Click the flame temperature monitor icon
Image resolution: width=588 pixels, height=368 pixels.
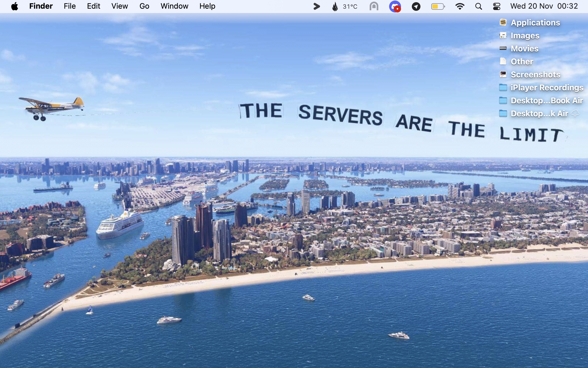pos(335,6)
